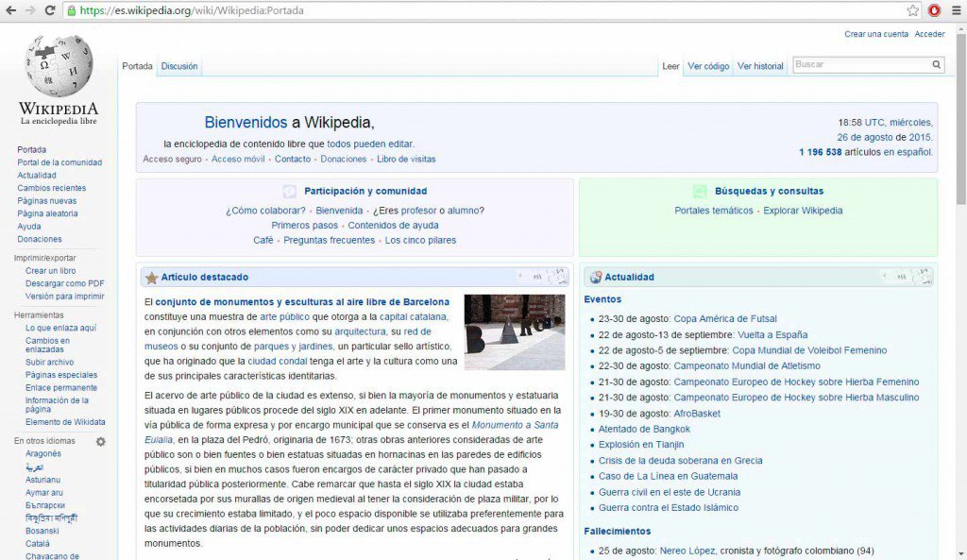
Task: Open the Nereo López link
Action: (687, 552)
